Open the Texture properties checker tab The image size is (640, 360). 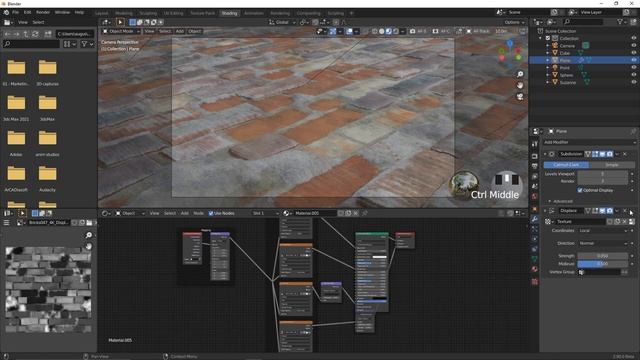point(535,282)
